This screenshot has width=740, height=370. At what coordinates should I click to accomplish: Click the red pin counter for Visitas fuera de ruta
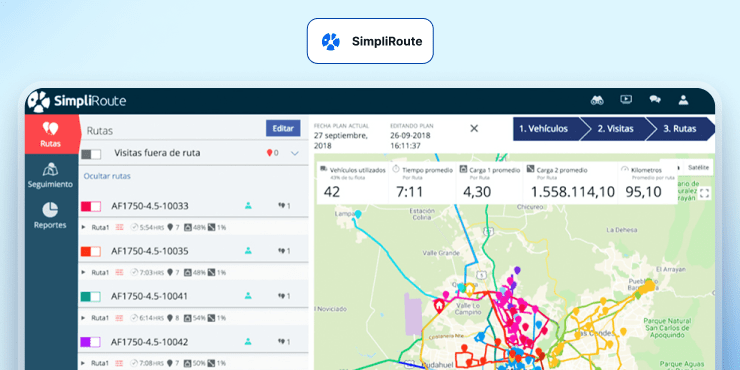[272, 153]
